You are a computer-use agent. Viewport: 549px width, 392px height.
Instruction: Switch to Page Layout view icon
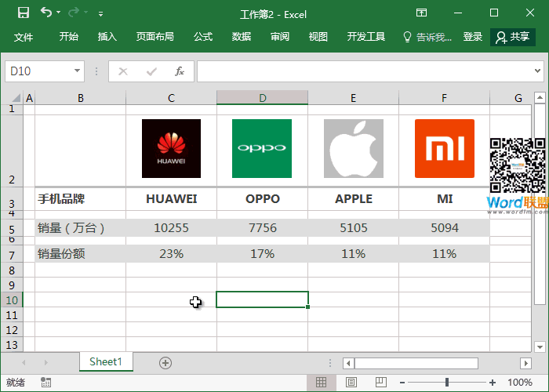[x=351, y=383]
